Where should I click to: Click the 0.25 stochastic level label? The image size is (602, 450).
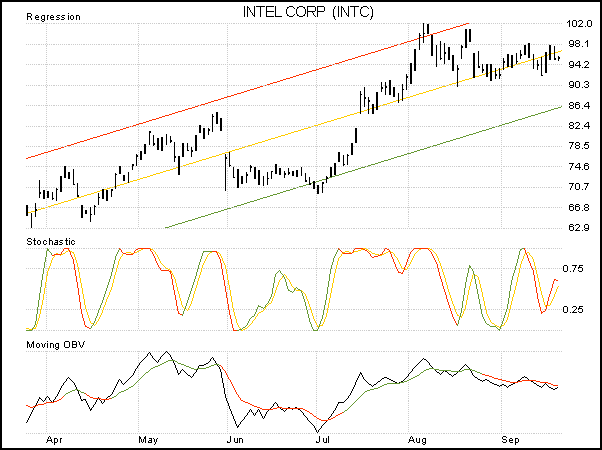pos(573,309)
